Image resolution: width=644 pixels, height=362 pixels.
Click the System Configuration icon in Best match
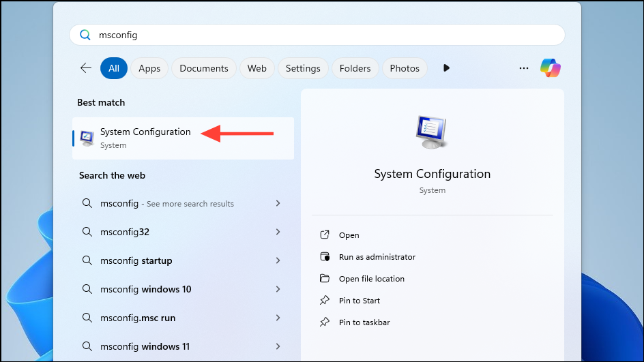87,138
